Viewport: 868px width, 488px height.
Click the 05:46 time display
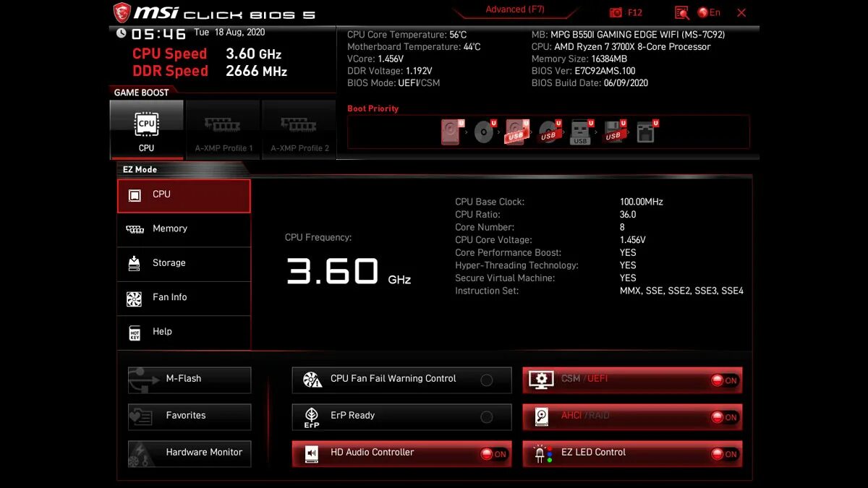point(159,34)
